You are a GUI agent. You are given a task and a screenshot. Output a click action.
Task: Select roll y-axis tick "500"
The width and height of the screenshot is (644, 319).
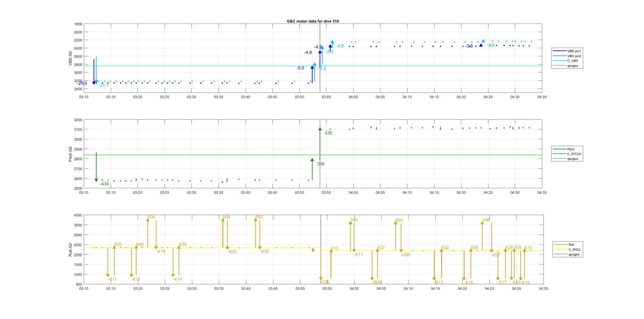(x=79, y=284)
